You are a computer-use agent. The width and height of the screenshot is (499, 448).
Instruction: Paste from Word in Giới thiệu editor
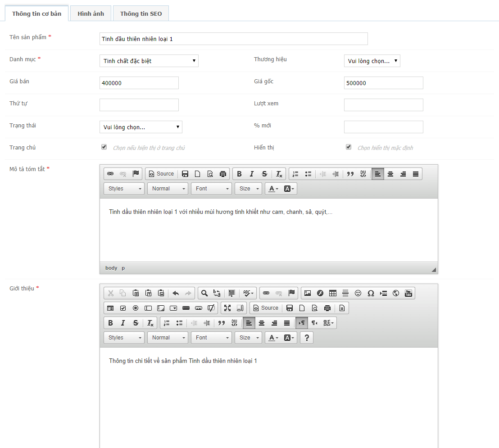(161, 293)
